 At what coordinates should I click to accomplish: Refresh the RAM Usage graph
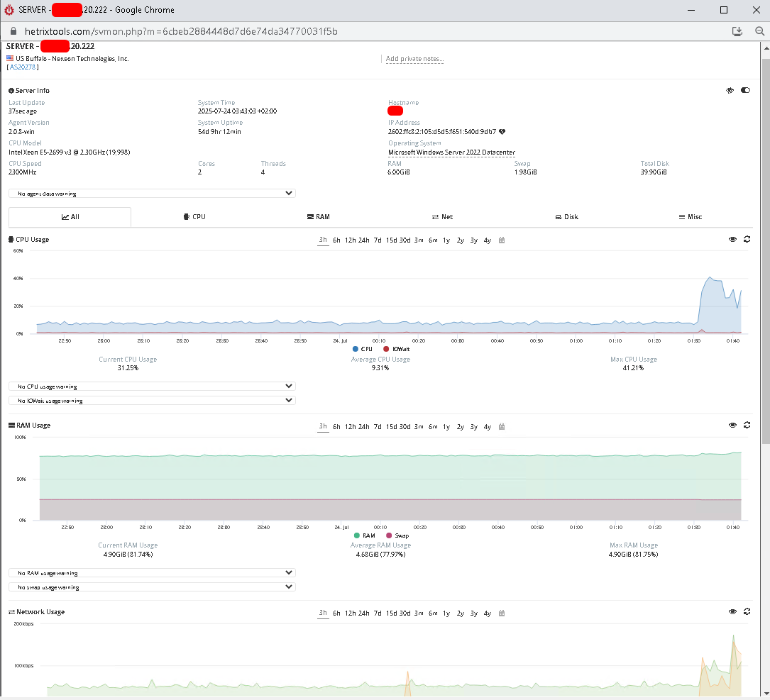[747, 425]
